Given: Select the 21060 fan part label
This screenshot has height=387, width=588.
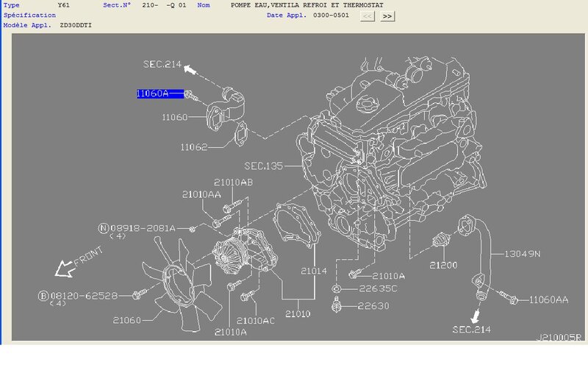Looking at the screenshot, I should pos(129,319).
